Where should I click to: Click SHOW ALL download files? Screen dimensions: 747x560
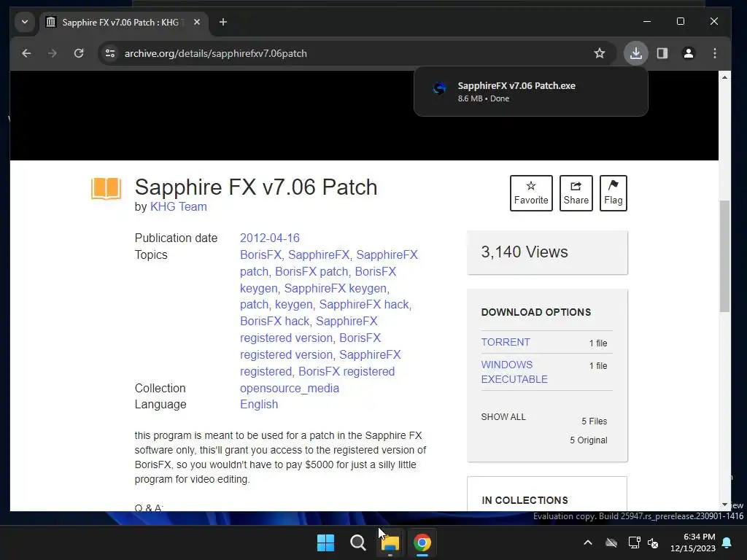[x=503, y=417]
